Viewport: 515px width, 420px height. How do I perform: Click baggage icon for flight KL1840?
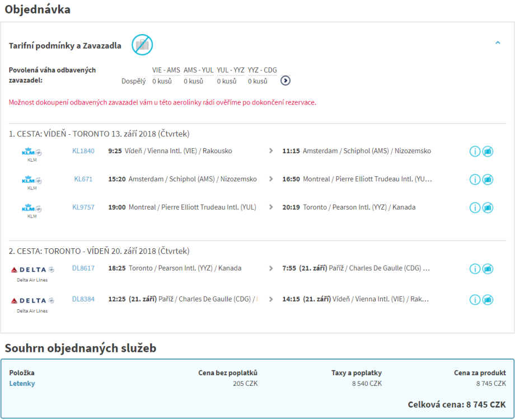click(488, 152)
